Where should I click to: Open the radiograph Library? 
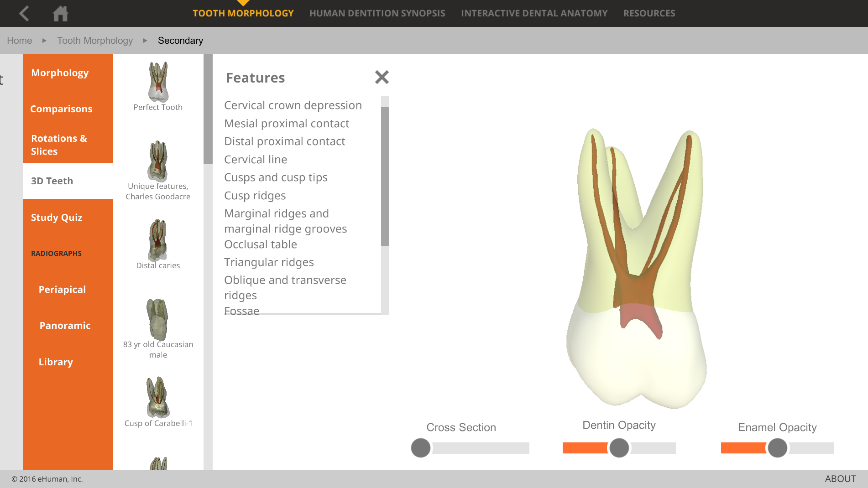[x=68, y=362]
